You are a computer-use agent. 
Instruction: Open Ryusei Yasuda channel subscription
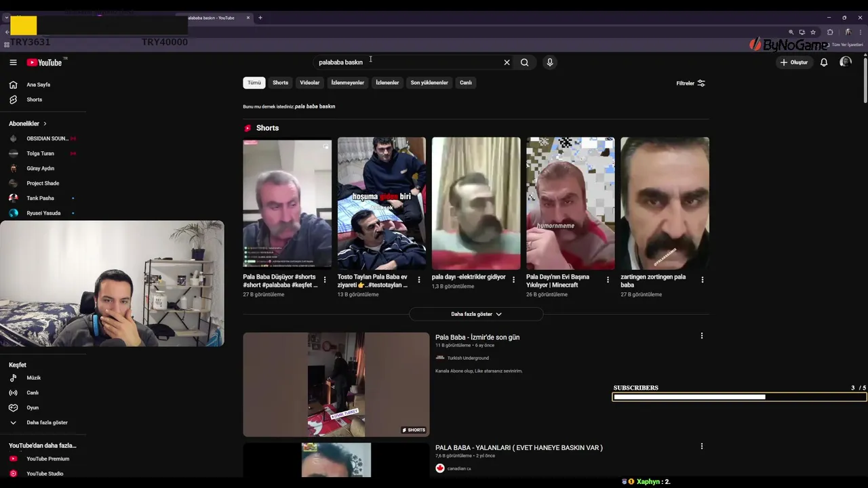(43, 213)
